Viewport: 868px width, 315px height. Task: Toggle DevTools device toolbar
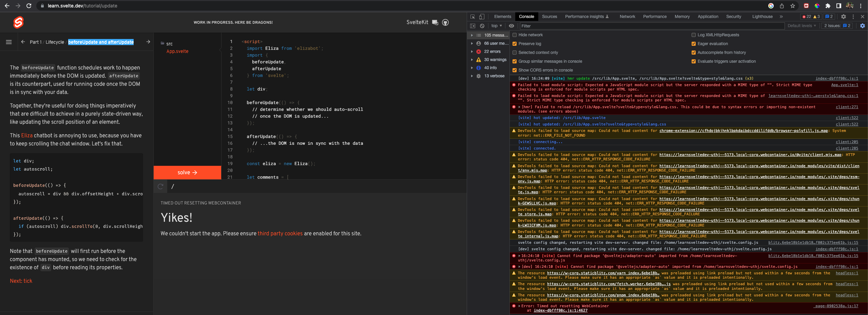click(x=482, y=17)
